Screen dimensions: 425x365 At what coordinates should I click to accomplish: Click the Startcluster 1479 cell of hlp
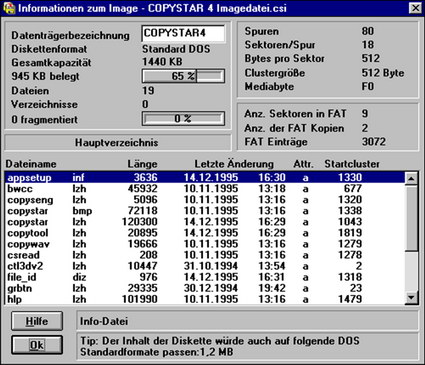(350, 299)
